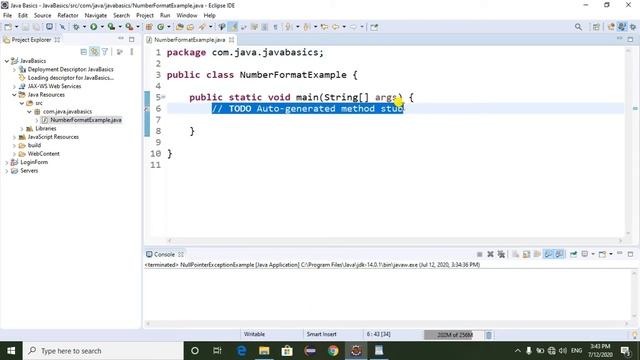Click the Windows Start button
Screen dimensions: 640x360
coord(11,351)
